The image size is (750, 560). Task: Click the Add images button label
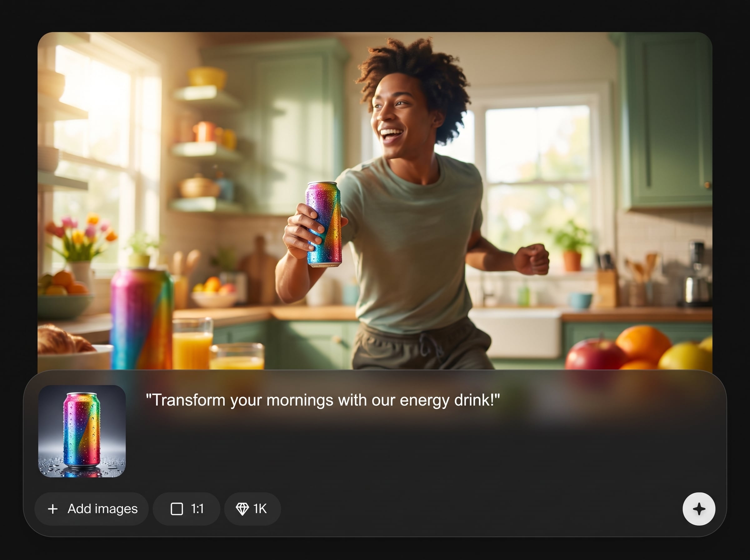pyautogui.click(x=103, y=509)
